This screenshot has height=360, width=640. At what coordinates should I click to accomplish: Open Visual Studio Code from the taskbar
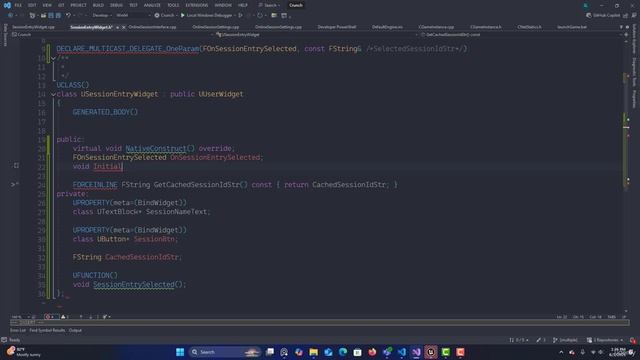[402, 352]
